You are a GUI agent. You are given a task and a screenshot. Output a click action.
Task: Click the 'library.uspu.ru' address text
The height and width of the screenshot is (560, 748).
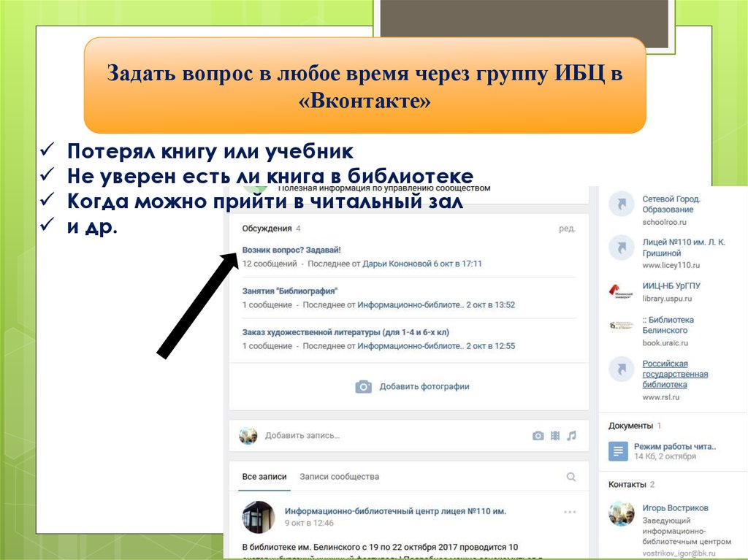click(x=667, y=299)
